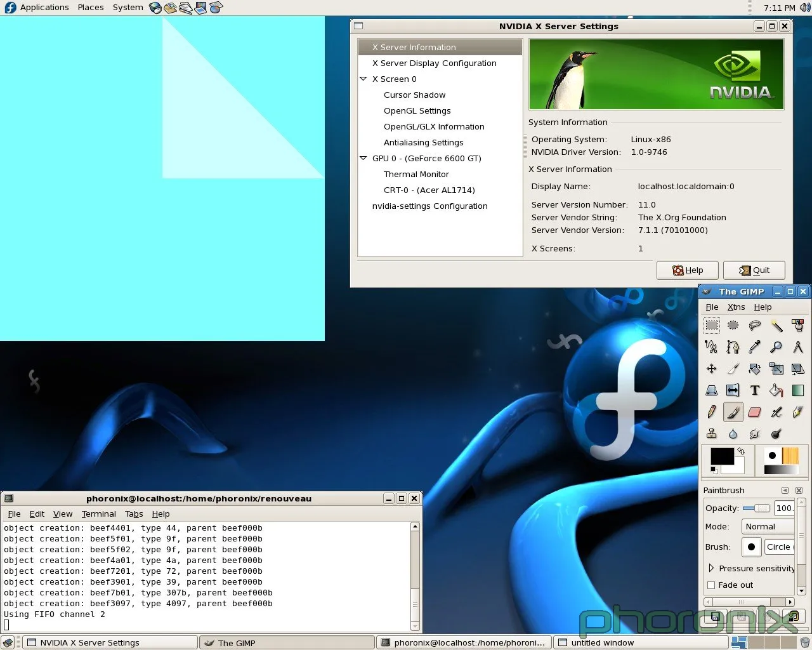Open the Applications menu in the top panel
The image size is (812, 650).
click(x=44, y=8)
